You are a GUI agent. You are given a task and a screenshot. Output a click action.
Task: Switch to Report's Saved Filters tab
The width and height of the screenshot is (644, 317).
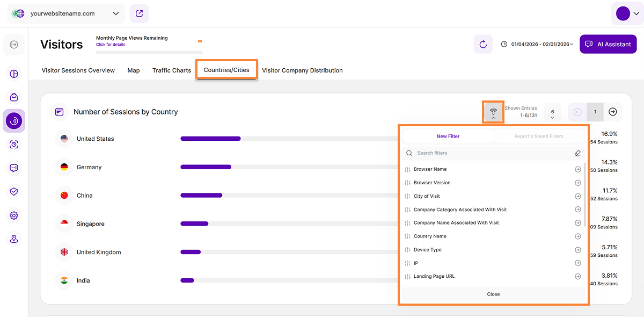point(538,136)
